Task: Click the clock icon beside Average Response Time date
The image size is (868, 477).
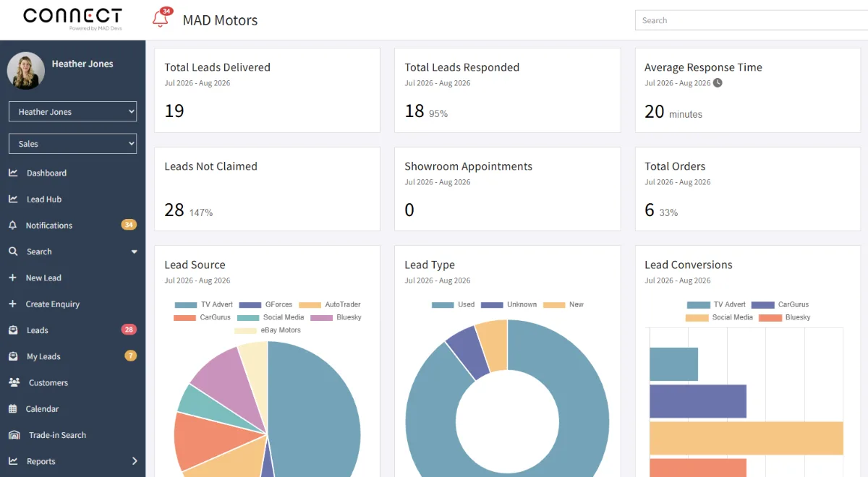Action: pos(718,83)
